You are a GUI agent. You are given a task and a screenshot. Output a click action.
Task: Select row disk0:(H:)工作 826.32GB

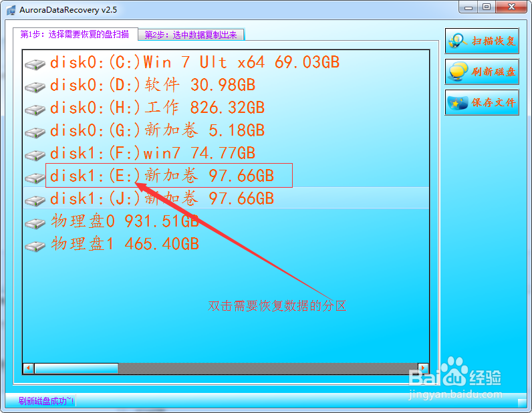click(x=227, y=108)
